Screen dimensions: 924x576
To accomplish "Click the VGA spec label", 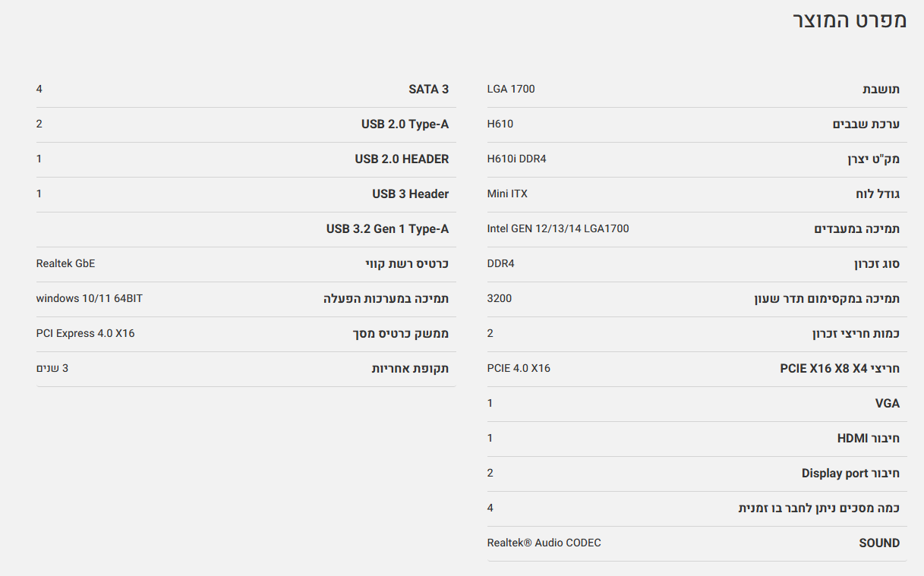I will (x=887, y=404).
